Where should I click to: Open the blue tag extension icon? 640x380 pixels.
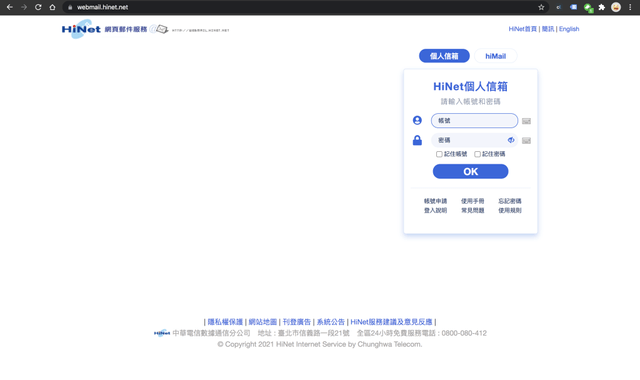573,7
